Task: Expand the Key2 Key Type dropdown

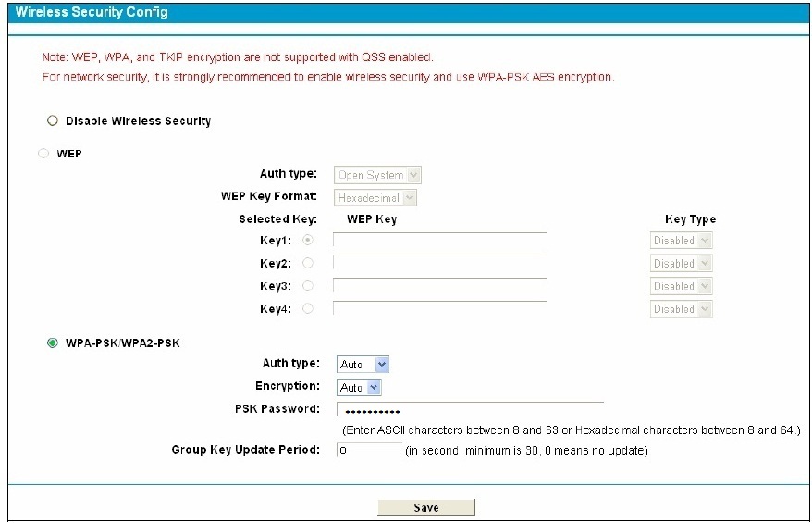Action: (681, 263)
